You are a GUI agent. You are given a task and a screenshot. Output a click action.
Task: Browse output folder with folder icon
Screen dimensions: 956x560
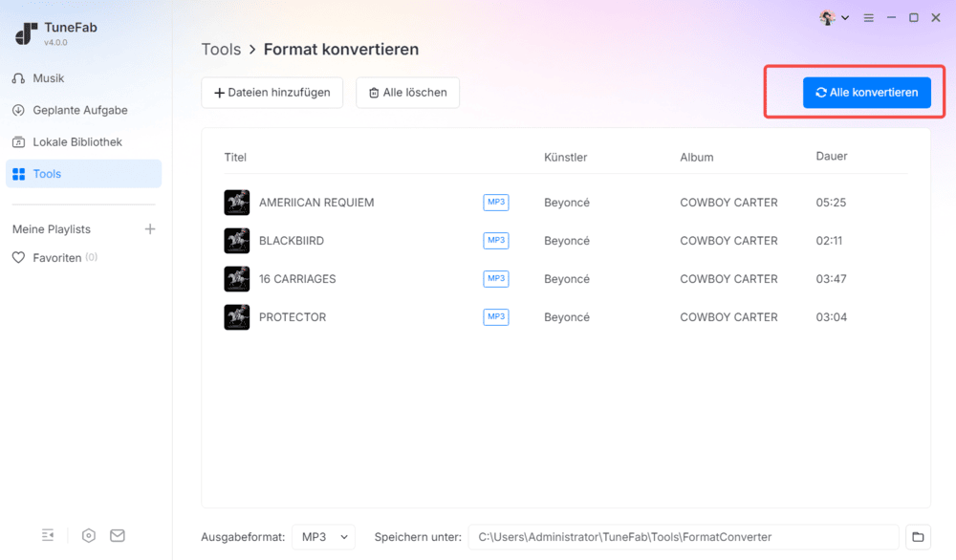point(918,537)
